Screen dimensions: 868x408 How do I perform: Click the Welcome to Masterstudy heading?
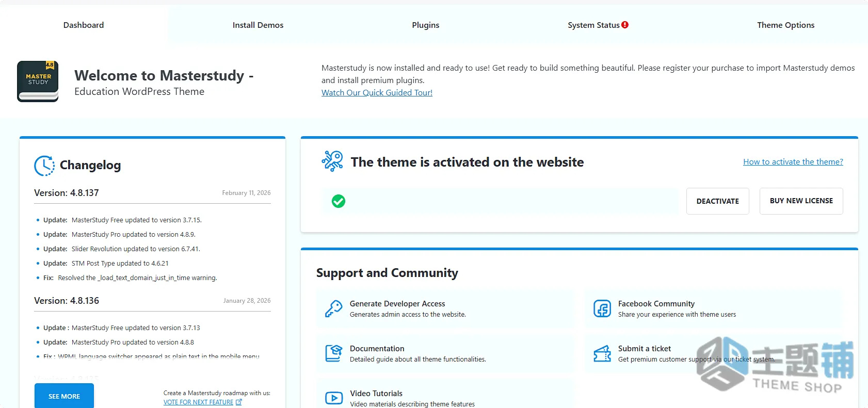tap(164, 75)
